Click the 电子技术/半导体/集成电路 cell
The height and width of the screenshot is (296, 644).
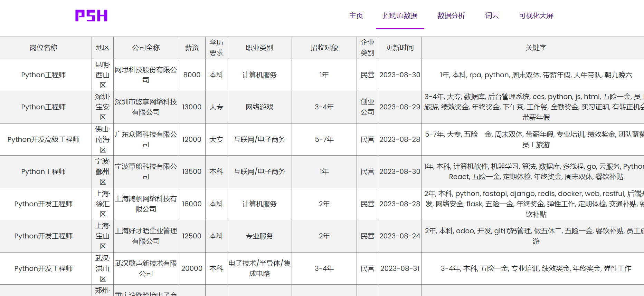pos(259,268)
